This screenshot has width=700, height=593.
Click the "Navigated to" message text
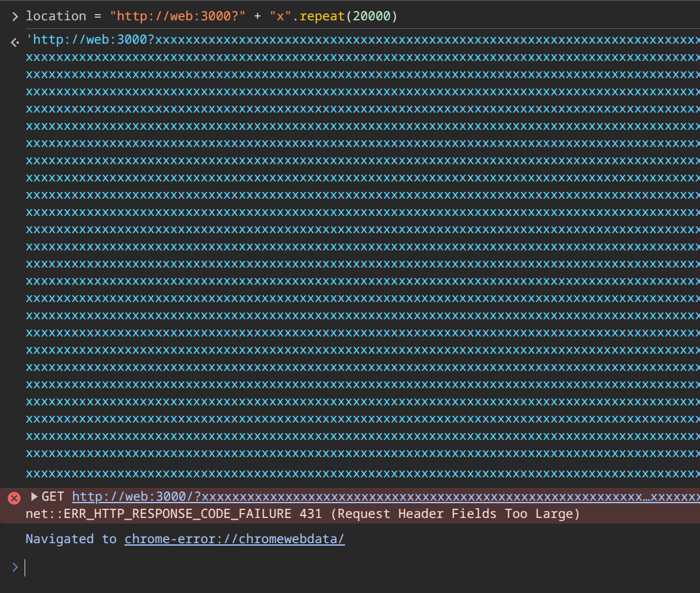(71, 539)
